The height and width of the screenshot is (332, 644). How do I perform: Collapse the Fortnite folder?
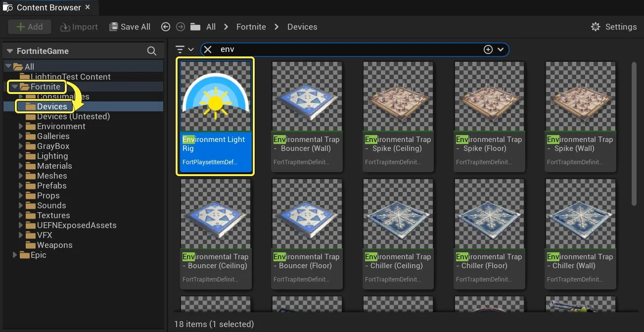pyautogui.click(x=14, y=87)
